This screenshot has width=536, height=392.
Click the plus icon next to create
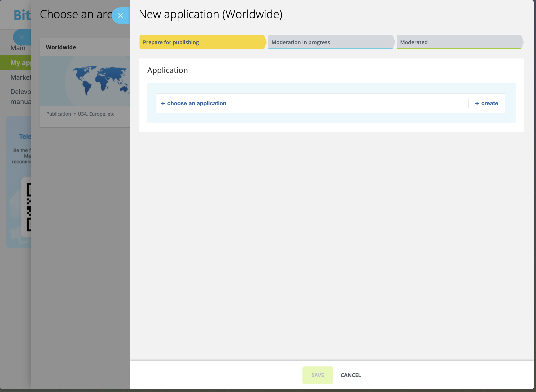coord(477,104)
